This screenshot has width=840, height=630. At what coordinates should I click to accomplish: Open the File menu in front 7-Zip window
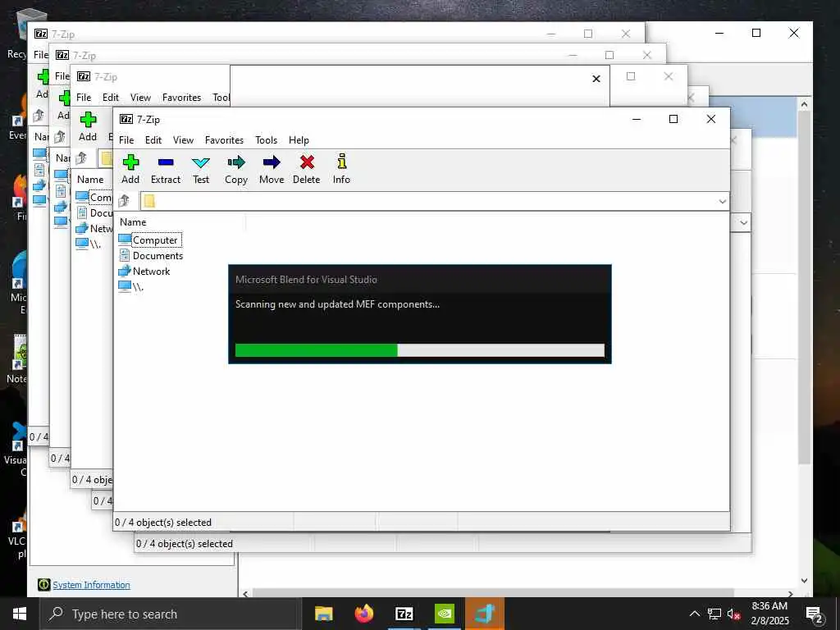pyautogui.click(x=126, y=139)
